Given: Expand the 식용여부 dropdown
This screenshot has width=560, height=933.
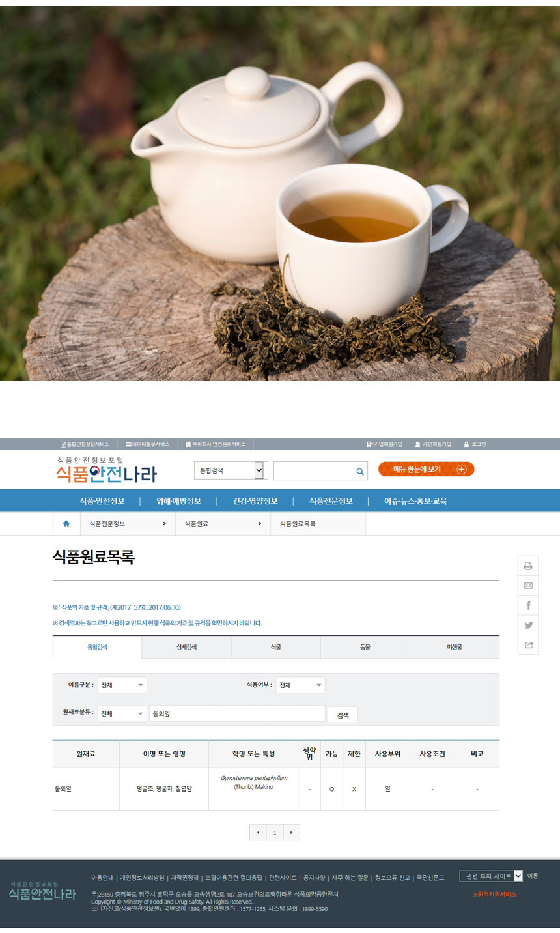Looking at the screenshot, I should 300,685.
